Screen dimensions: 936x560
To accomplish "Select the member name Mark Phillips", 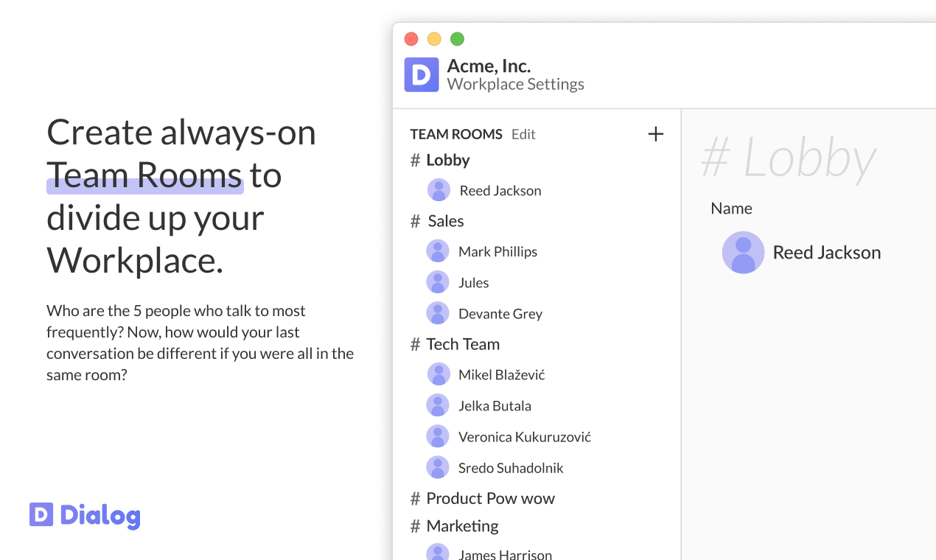I will [497, 252].
